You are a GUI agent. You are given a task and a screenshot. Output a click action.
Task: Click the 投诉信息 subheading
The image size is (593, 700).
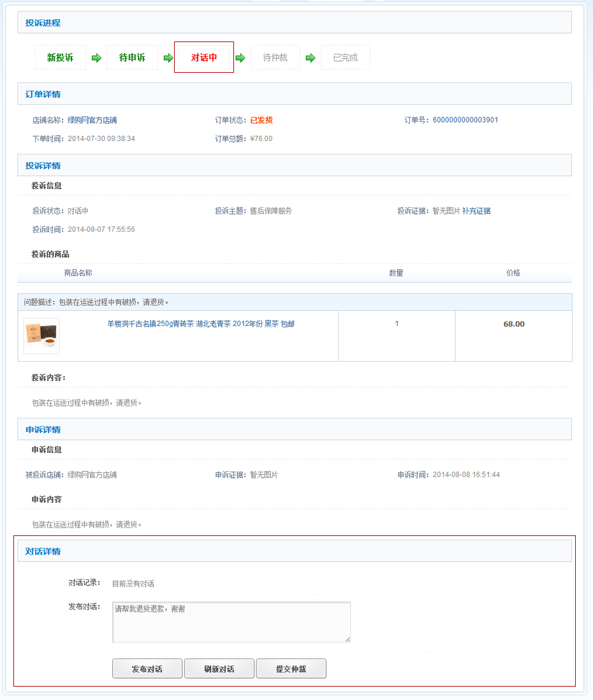coord(47,186)
